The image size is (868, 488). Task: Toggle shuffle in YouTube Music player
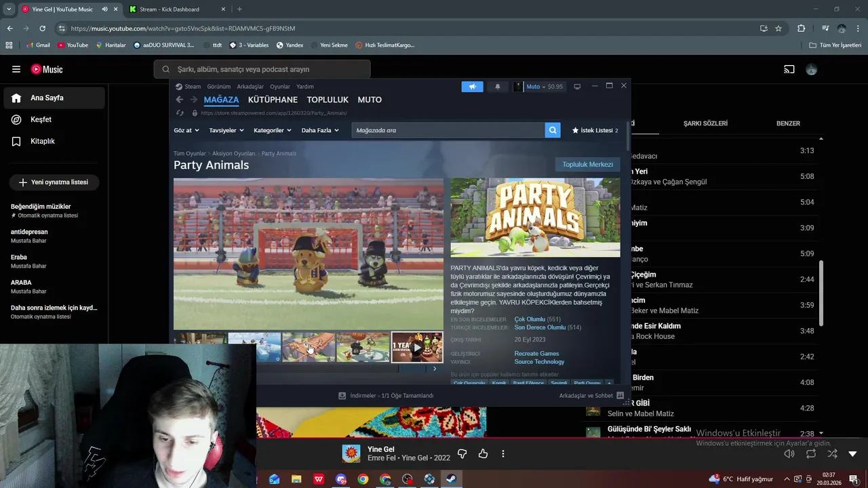832,453
